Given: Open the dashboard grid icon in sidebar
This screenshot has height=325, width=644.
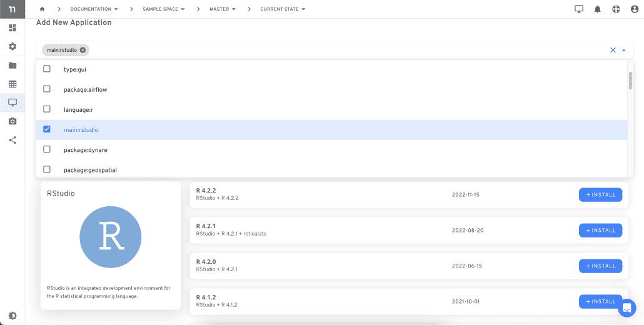Looking at the screenshot, I should coord(13,28).
